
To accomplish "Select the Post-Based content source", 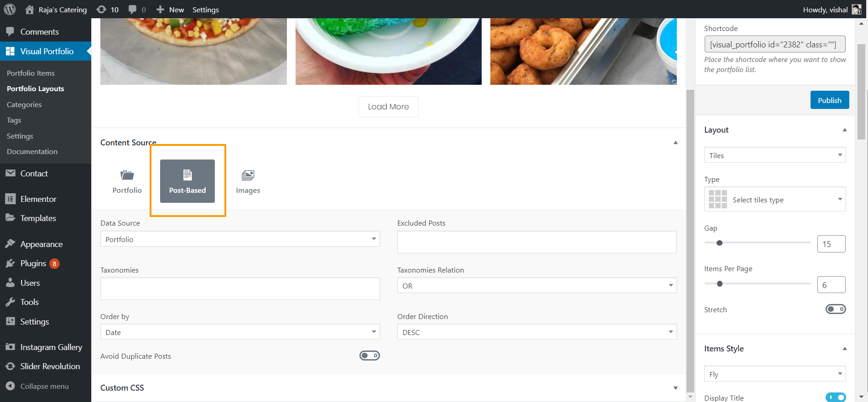I will pyautogui.click(x=187, y=181).
